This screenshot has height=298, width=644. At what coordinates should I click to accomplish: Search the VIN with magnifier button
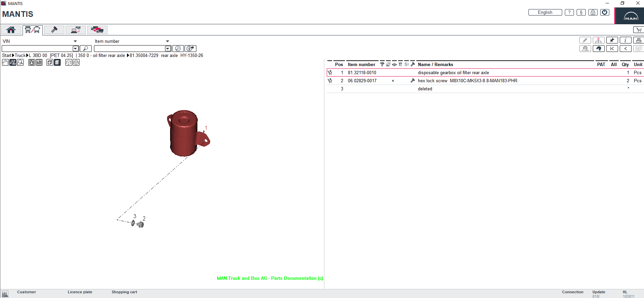pyautogui.click(x=86, y=49)
